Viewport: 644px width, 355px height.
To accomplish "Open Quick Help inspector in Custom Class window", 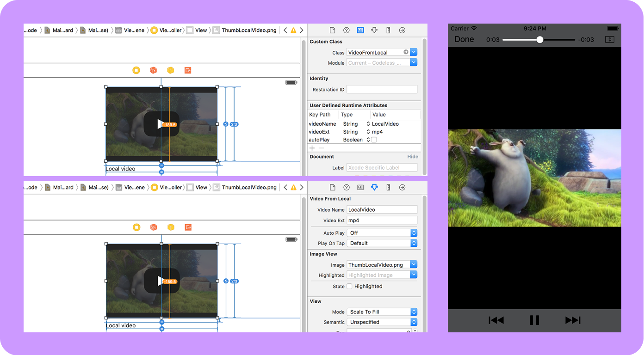I will [346, 30].
